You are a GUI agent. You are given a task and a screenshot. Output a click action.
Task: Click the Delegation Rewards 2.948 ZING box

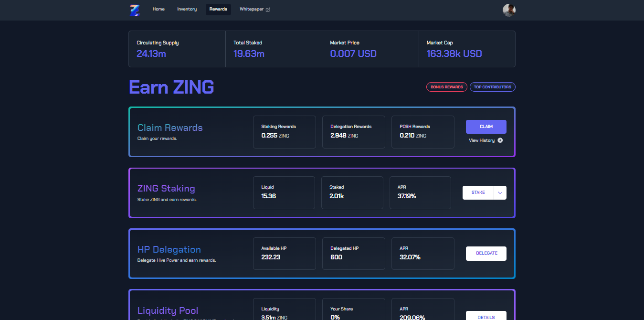coord(354,132)
